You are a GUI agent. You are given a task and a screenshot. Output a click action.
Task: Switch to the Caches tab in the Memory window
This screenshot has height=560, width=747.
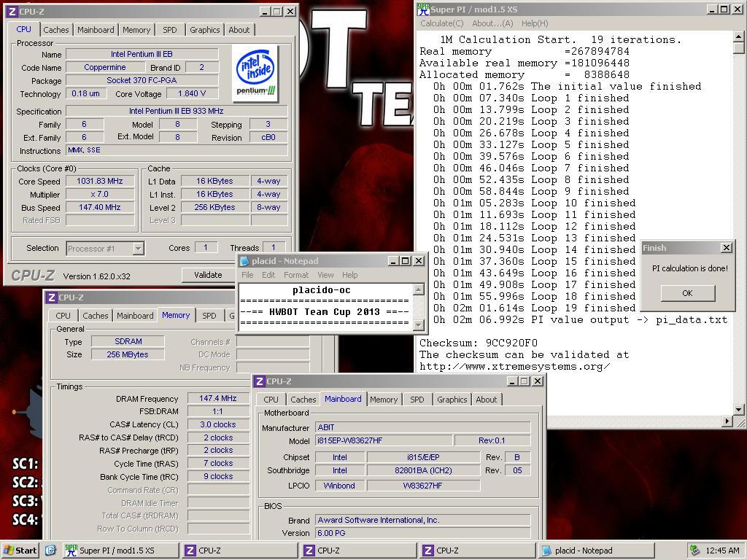tap(96, 315)
